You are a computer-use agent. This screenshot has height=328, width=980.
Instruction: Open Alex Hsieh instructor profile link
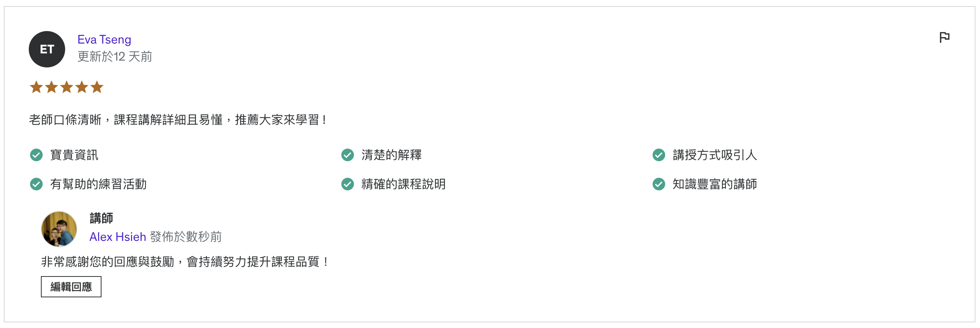(117, 237)
